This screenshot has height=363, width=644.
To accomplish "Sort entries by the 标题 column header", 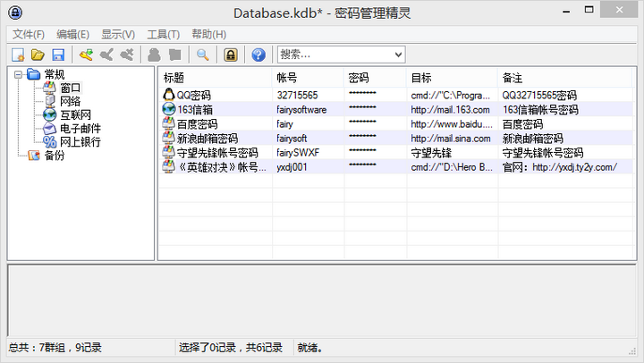I will [x=215, y=78].
